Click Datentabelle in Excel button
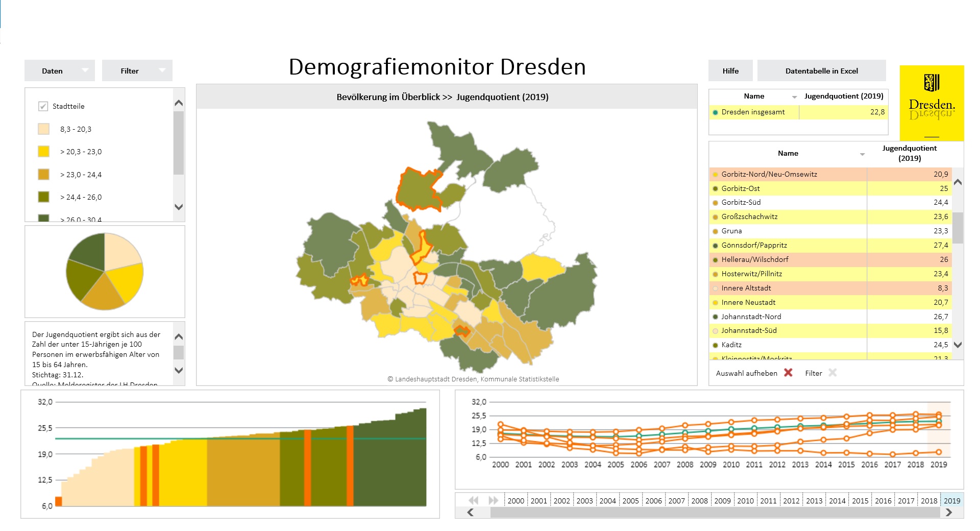 [x=821, y=71]
